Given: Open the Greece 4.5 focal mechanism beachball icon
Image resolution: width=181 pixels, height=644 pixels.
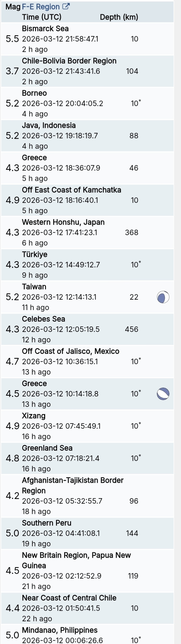Looking at the screenshot, I should point(163,394).
